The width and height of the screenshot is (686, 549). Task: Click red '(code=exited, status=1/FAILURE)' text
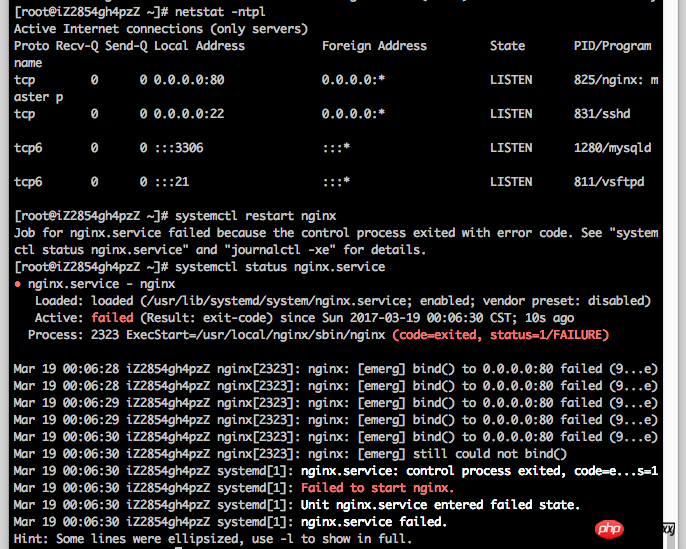coord(500,335)
